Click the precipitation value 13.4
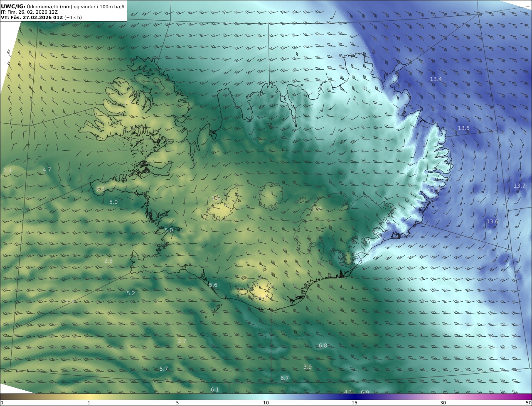 [436, 79]
